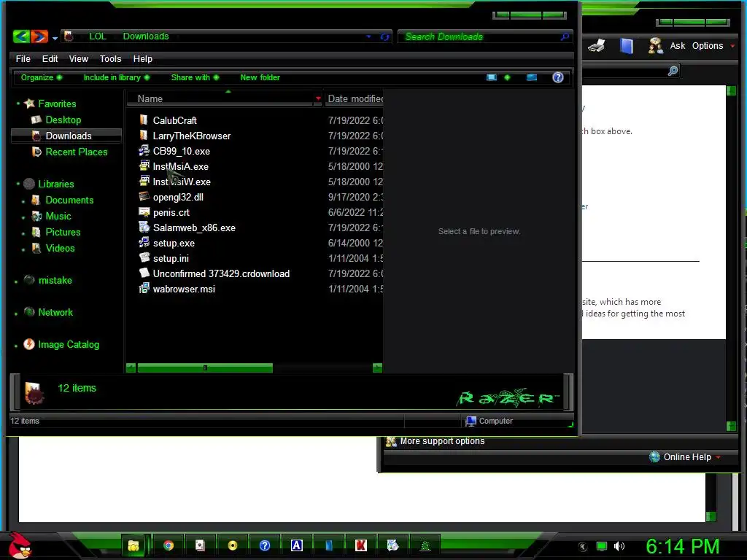Click the printer icon in Help window

(597, 46)
